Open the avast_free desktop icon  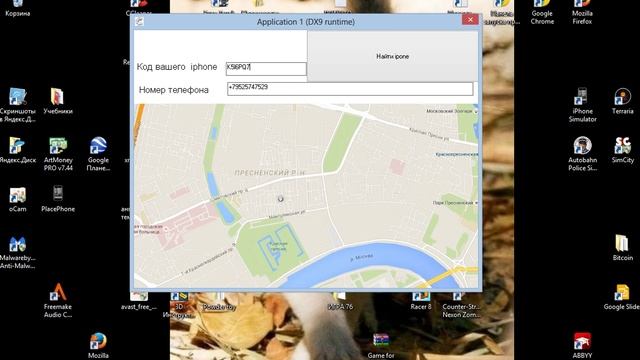139,301
